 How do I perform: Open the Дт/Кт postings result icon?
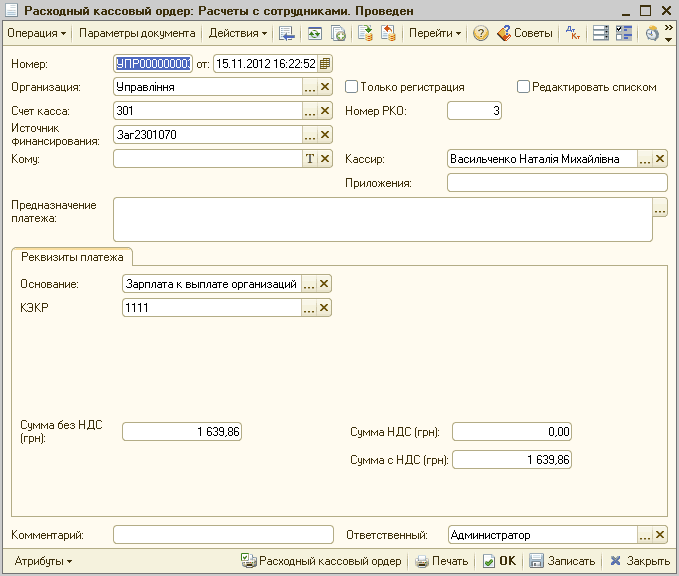[572, 33]
